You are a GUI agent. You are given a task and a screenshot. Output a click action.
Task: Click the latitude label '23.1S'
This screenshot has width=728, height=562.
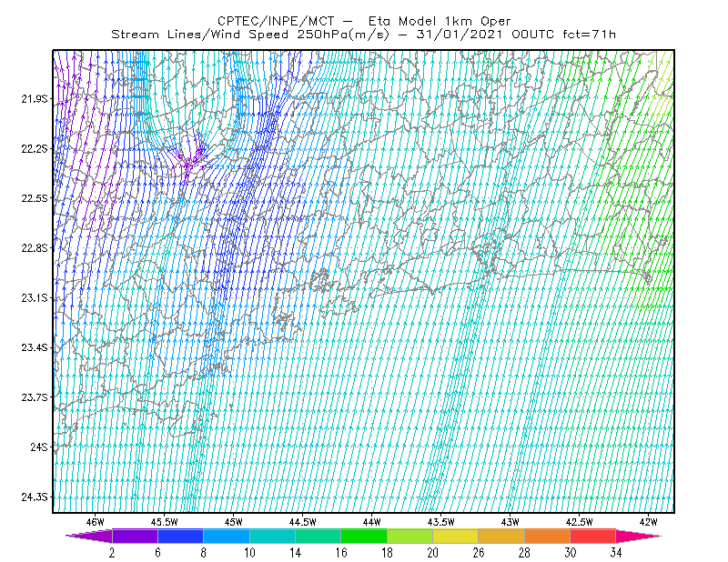click(35, 297)
